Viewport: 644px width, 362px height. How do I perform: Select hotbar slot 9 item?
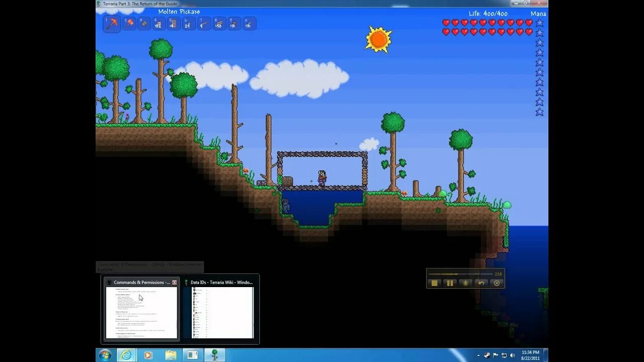click(234, 24)
